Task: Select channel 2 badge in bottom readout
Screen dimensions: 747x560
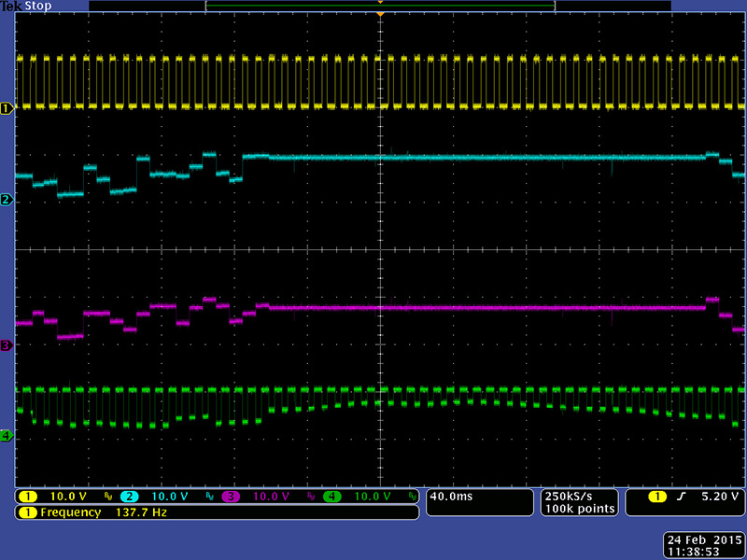Action: point(130,497)
